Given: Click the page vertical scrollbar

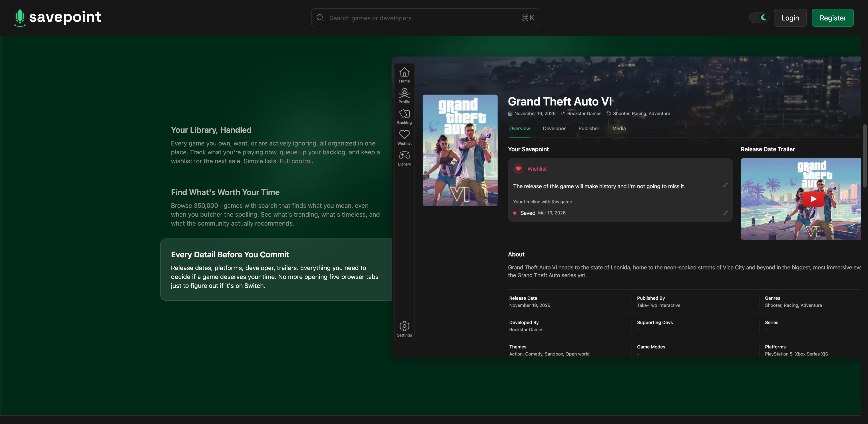Looking at the screenshot, I should click(x=864, y=156).
